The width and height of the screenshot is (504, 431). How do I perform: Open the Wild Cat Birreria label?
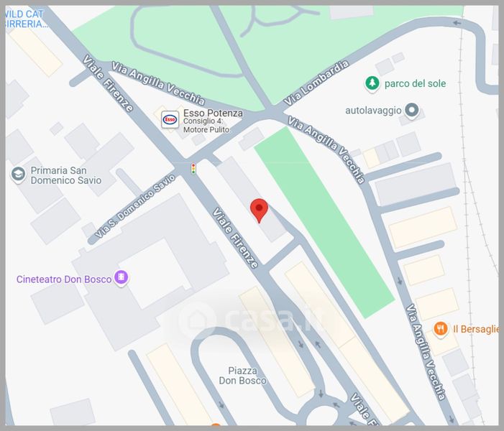pyautogui.click(x=24, y=19)
